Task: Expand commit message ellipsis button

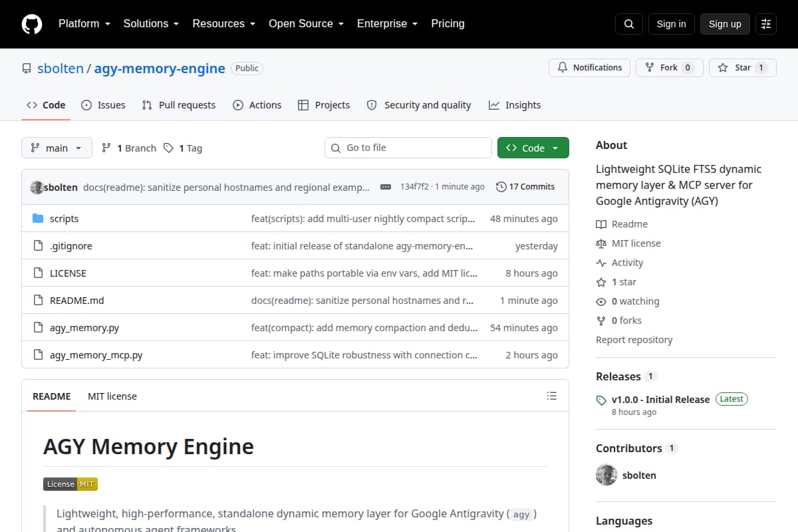Action: pos(386,187)
